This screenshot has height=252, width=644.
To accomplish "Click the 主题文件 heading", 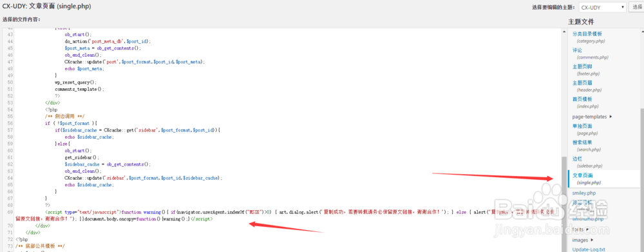I will (x=581, y=22).
